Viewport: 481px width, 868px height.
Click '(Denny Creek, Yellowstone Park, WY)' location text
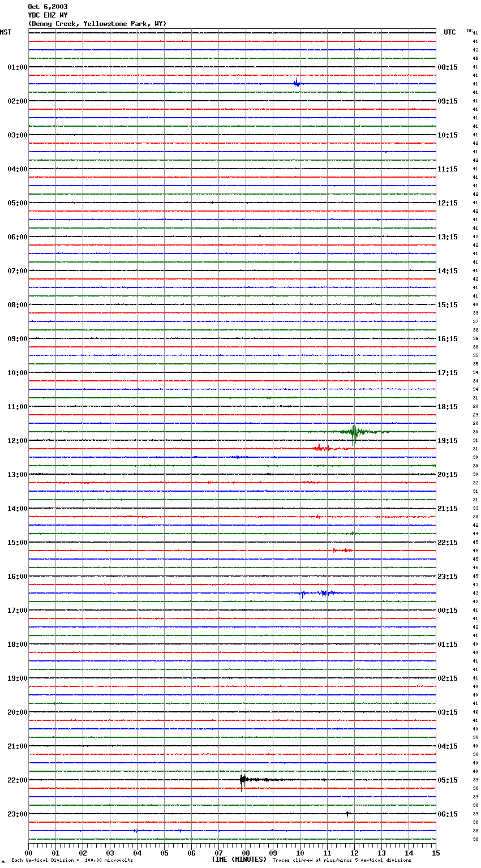tap(97, 24)
